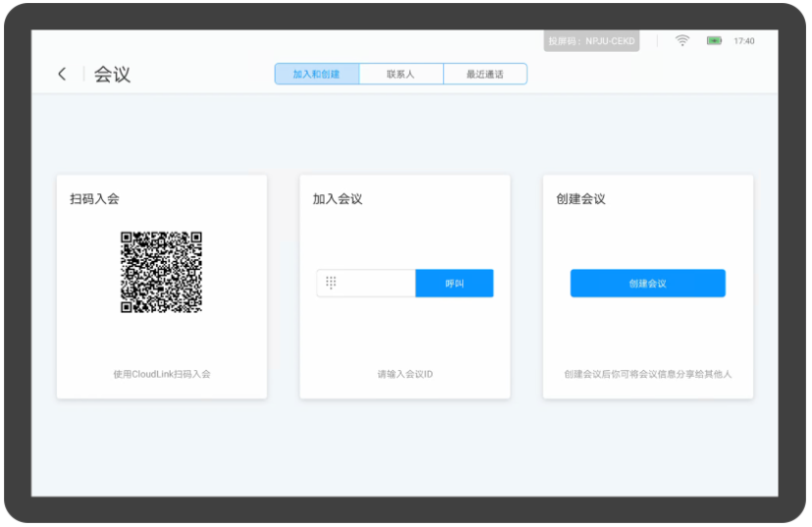812x527 pixels.
Task: Click the 创建会议后你可将会议信息分享给其他人 text
Action: click(648, 374)
